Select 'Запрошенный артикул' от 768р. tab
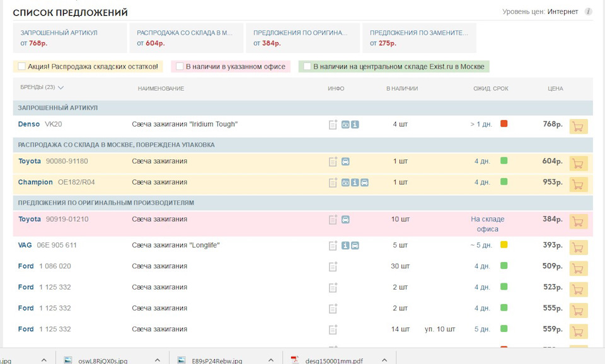This screenshot has width=605, height=364. point(70,38)
